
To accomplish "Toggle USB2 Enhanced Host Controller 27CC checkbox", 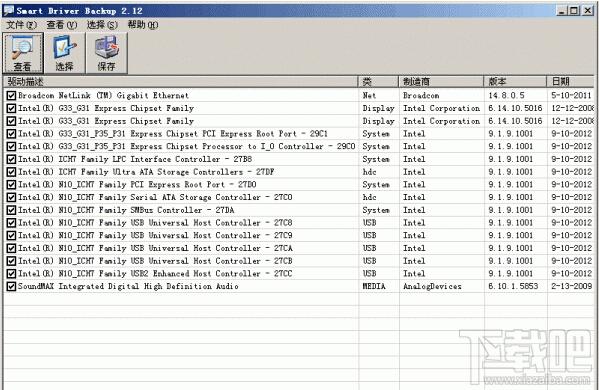I will [11, 273].
